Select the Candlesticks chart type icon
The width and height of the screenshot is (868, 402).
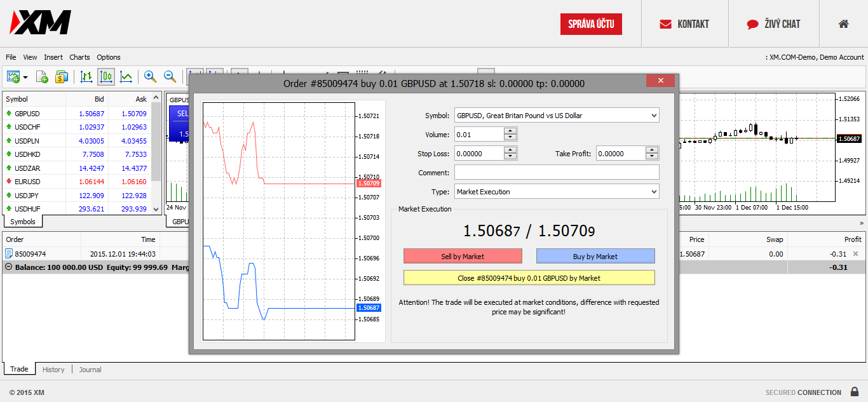106,77
